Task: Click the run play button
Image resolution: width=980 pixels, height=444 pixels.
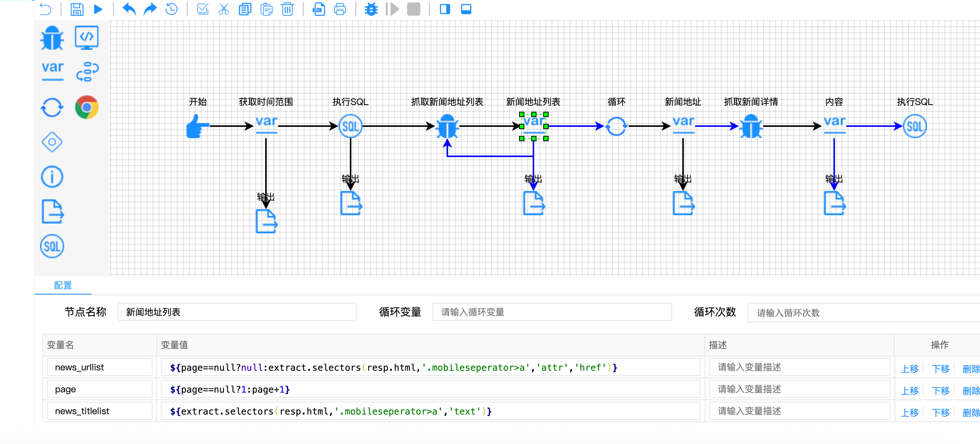Action: [x=98, y=9]
